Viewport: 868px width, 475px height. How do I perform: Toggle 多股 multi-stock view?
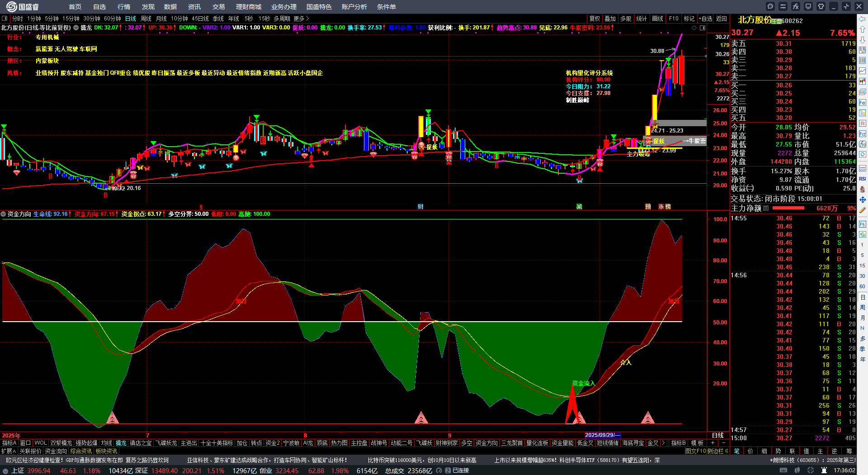click(626, 19)
